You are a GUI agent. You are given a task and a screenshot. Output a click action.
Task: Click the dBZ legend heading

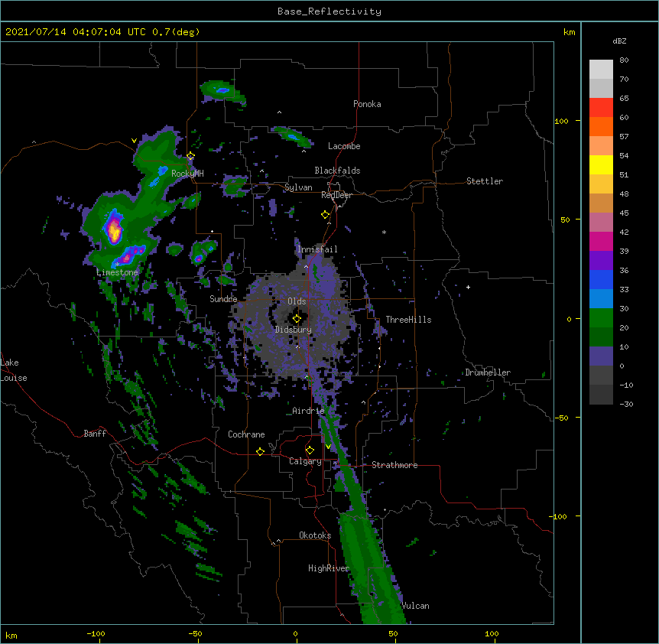tap(619, 41)
